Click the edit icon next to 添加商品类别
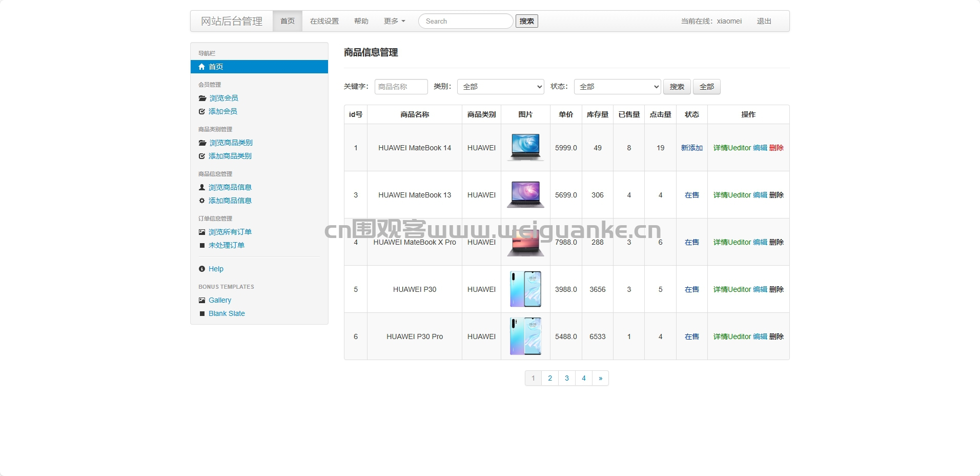 202,156
